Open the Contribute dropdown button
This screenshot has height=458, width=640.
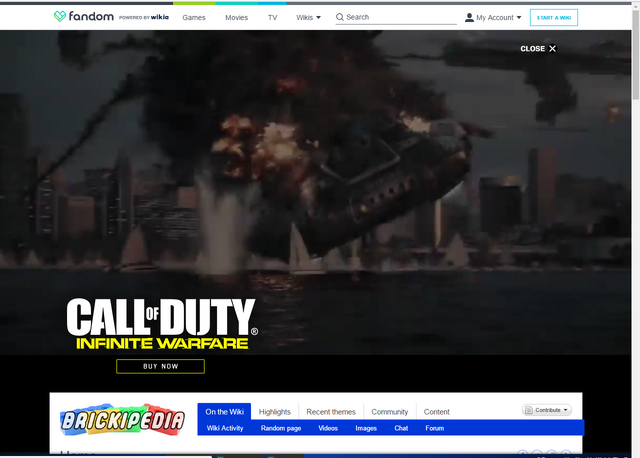[547, 410]
